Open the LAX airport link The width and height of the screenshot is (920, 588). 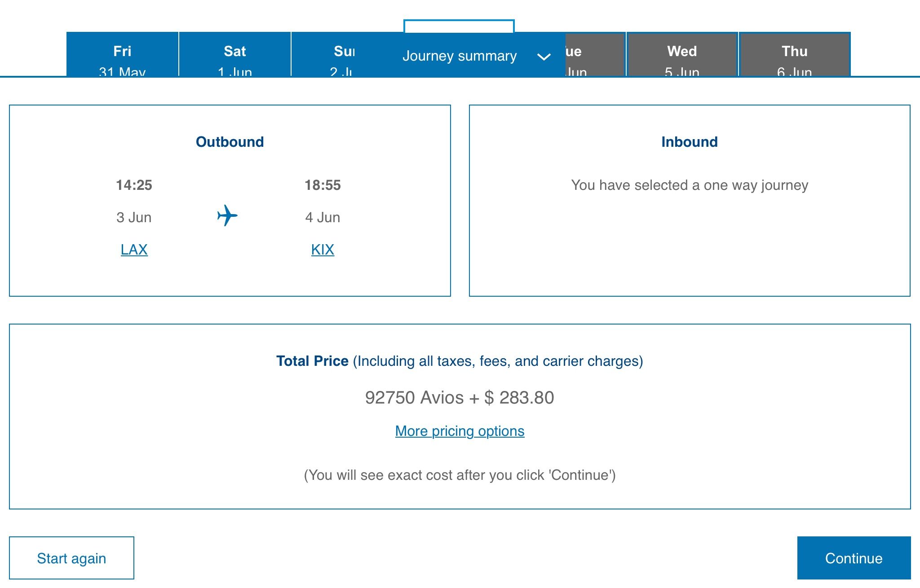pyautogui.click(x=134, y=250)
